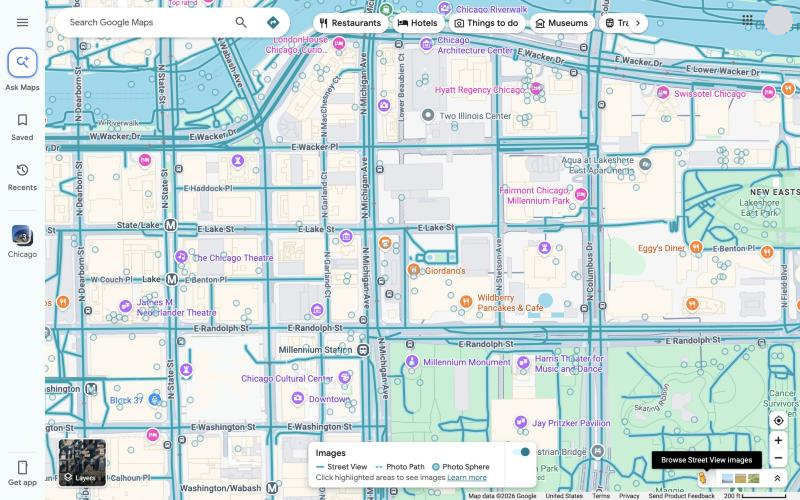The image size is (800, 500).
Task: Open the Learn more link
Action: 467,478
